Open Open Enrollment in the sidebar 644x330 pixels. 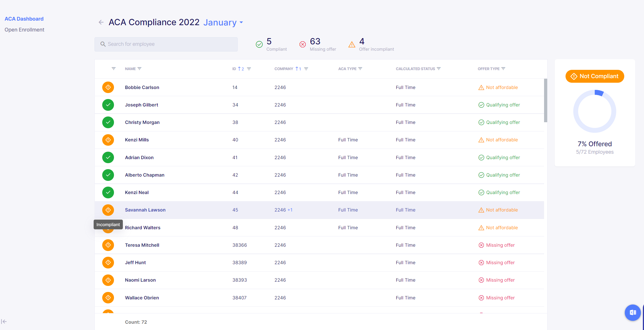point(24,30)
